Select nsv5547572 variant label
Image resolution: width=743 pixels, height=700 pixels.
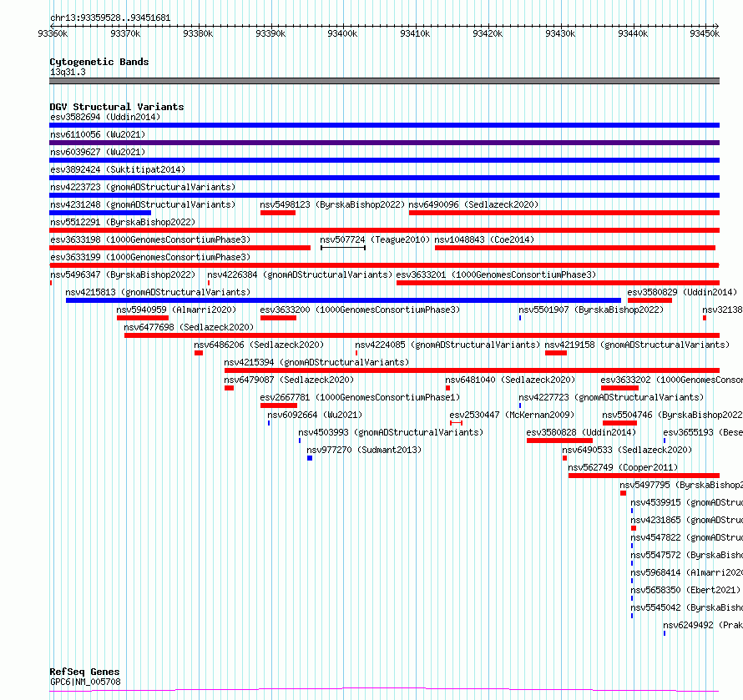[x=686, y=555]
